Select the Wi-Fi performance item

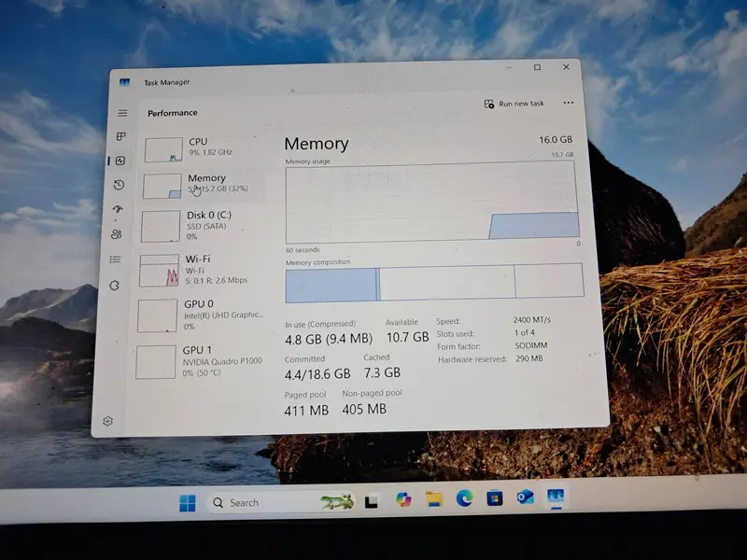point(199,269)
